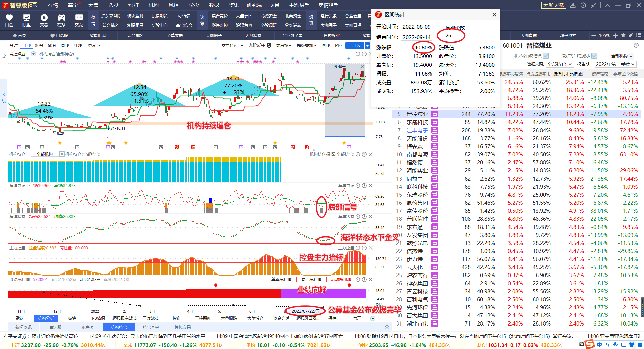Image resolution: width=644 pixels, height=349 pixels.
Task: Click the shrink arrows icon in title bar
Action: click(x=594, y=5)
